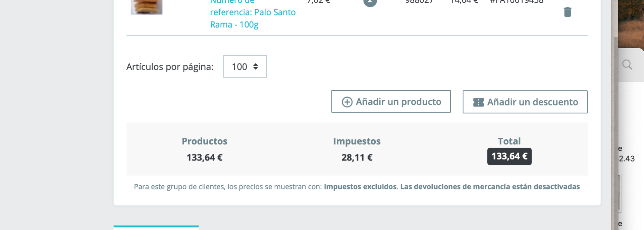
Task: Click the magnifier search icon at right edge
Action: [627, 64]
